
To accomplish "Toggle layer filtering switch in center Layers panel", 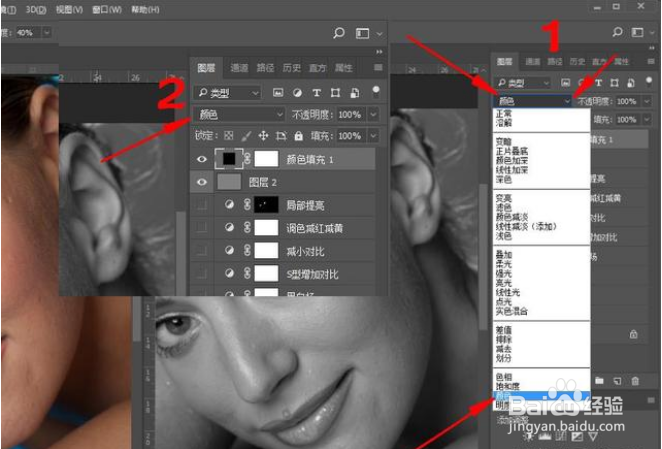I will pyautogui.click(x=375, y=92).
